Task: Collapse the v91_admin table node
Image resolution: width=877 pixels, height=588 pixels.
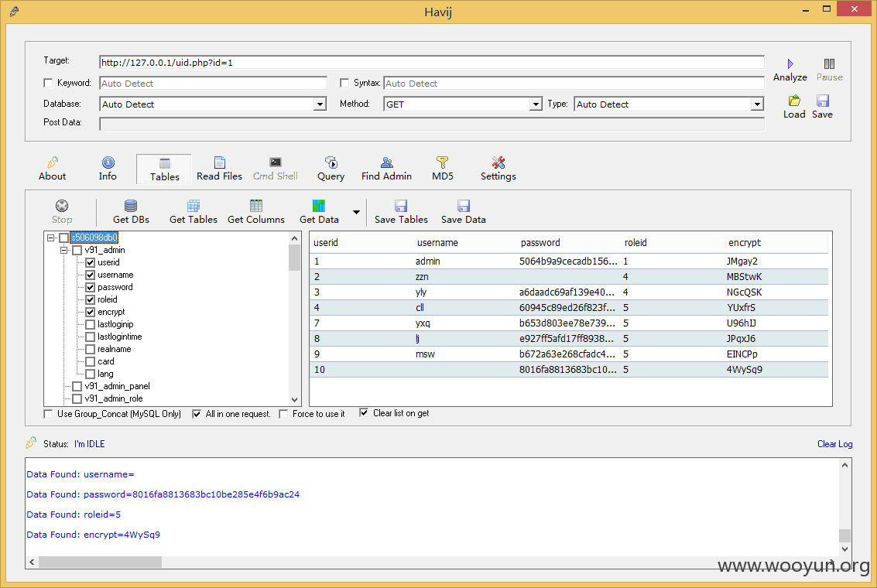Action: tap(64, 250)
